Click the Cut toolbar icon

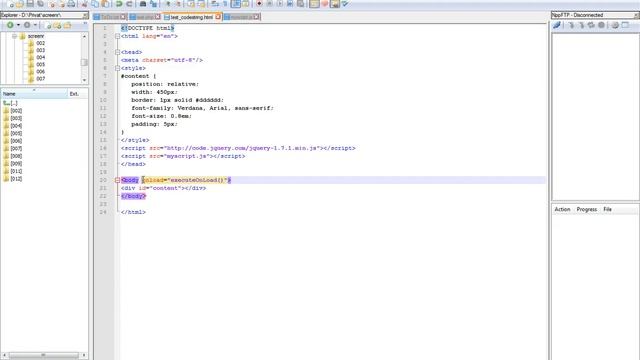(x=84, y=4)
